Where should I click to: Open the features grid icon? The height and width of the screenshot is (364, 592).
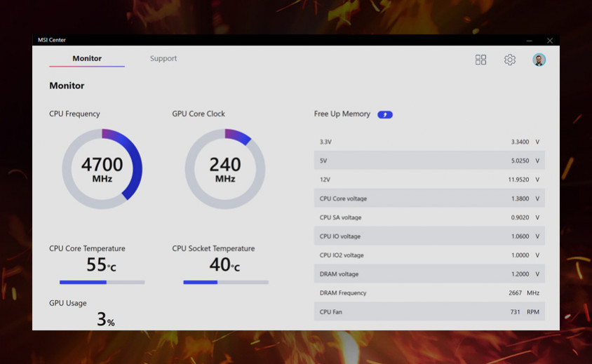click(x=480, y=60)
